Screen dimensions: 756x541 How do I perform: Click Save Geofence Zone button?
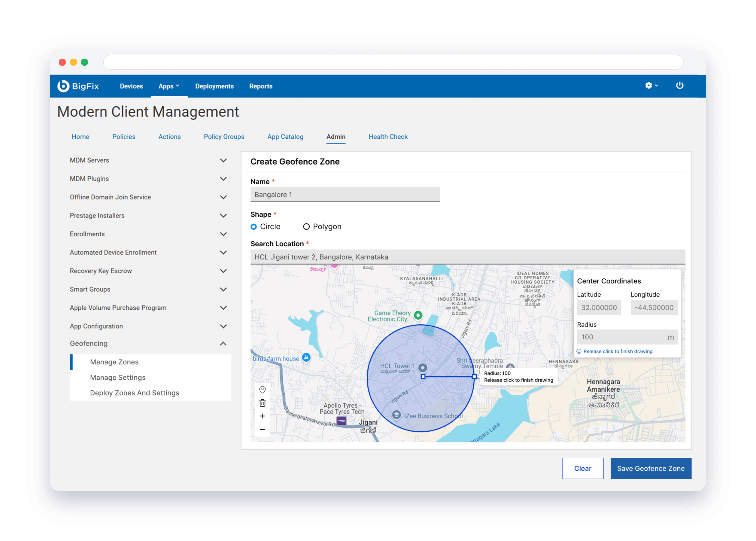pos(651,469)
